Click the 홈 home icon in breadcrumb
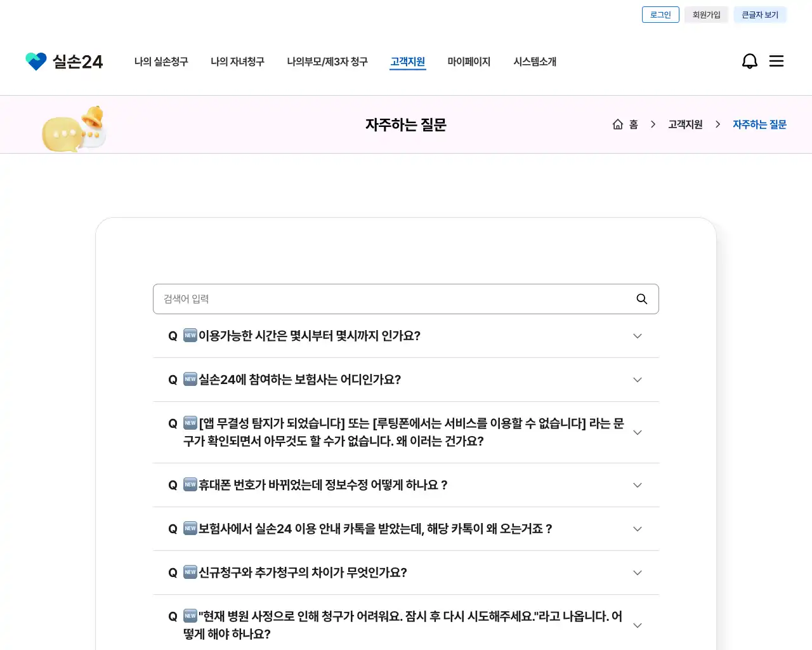This screenshot has width=812, height=650. tap(617, 124)
